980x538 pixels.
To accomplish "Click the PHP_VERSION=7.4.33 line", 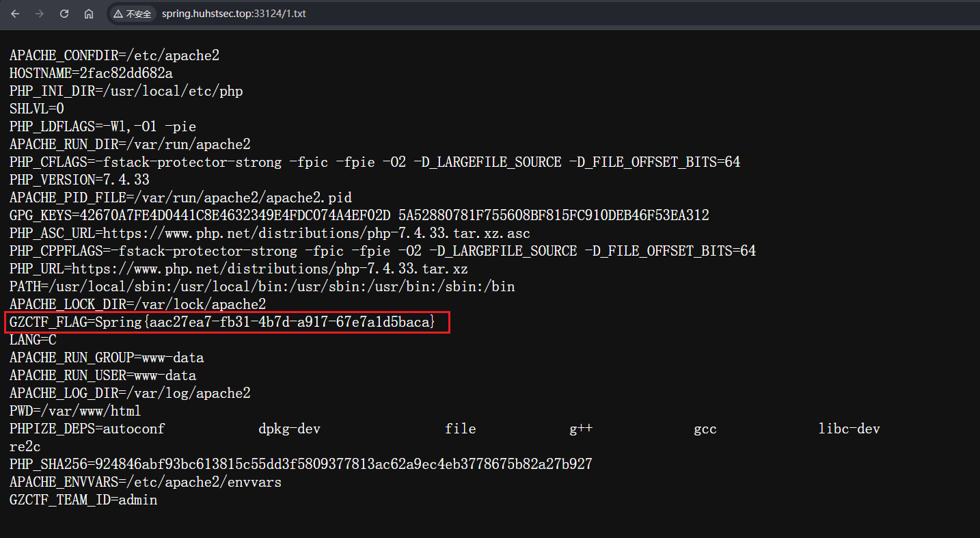I will (79, 180).
